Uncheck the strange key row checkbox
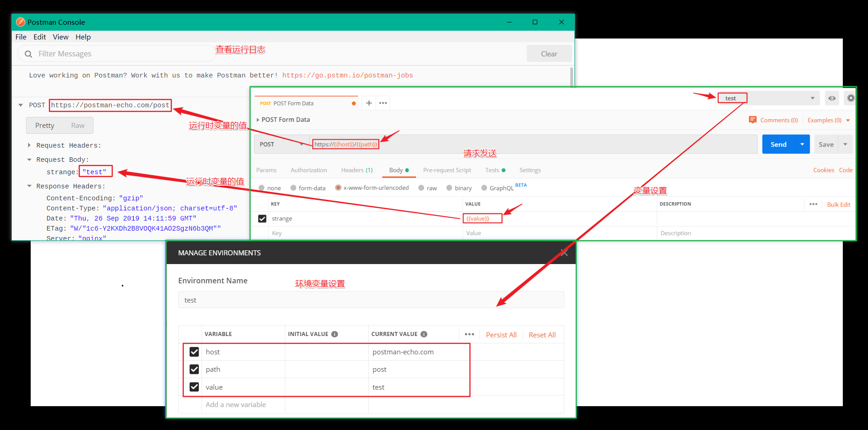868x430 pixels. tap(262, 219)
